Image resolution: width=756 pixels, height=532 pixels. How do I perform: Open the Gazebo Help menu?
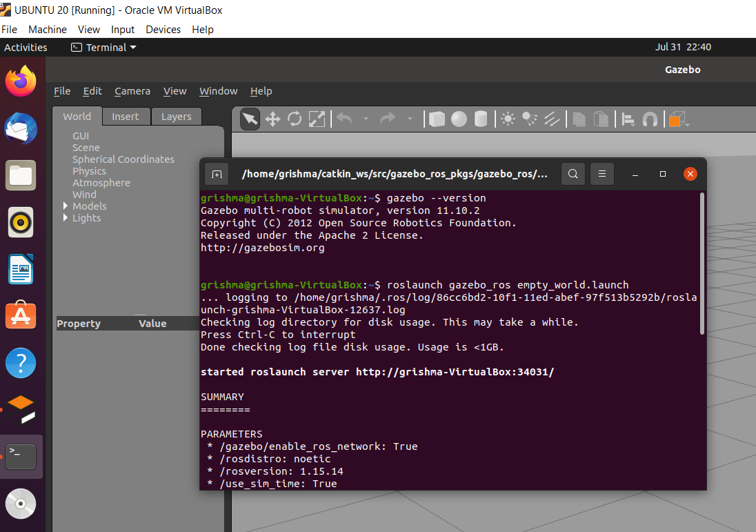point(261,90)
